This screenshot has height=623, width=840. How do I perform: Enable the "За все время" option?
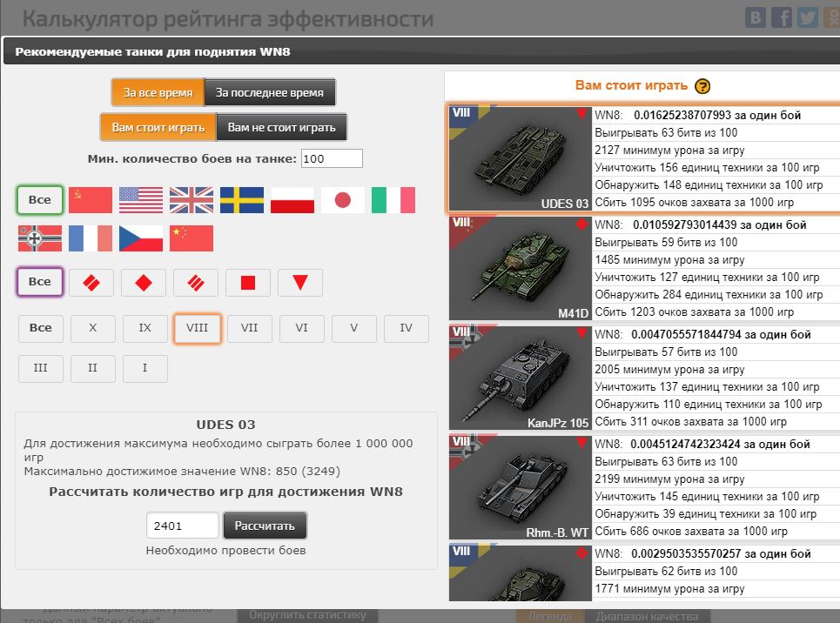(158, 92)
